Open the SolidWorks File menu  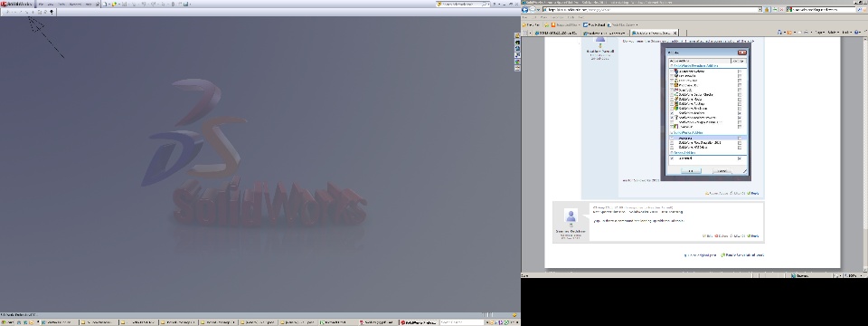tap(41, 4)
